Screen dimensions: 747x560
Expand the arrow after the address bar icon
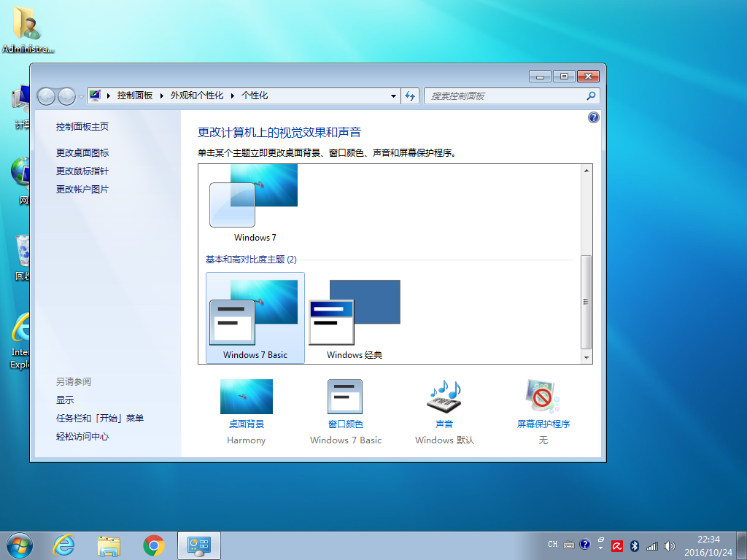(109, 96)
